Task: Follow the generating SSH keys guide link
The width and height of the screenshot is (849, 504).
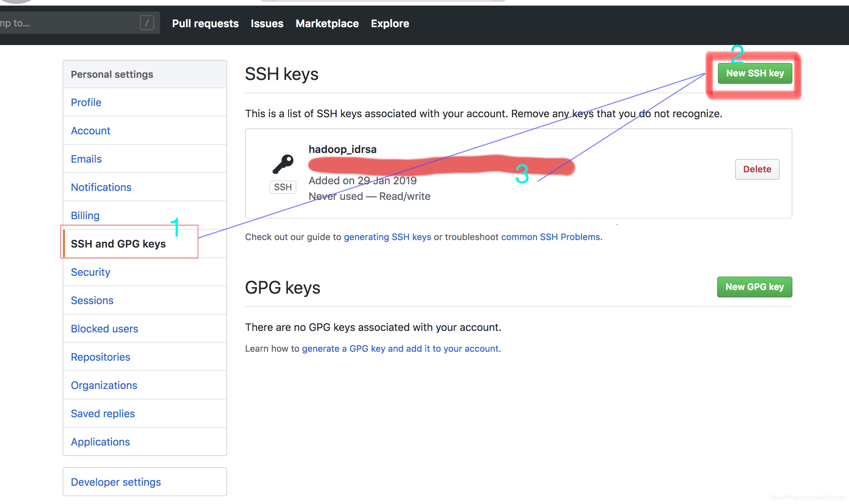Action: click(387, 237)
